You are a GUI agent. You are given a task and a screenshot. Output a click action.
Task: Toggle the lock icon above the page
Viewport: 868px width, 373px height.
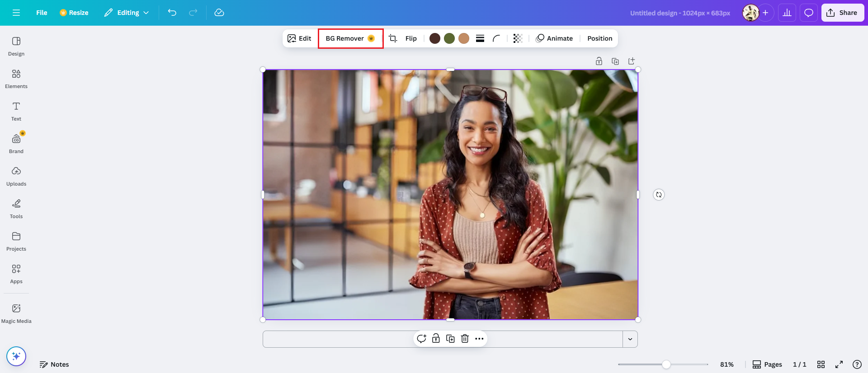click(x=599, y=61)
